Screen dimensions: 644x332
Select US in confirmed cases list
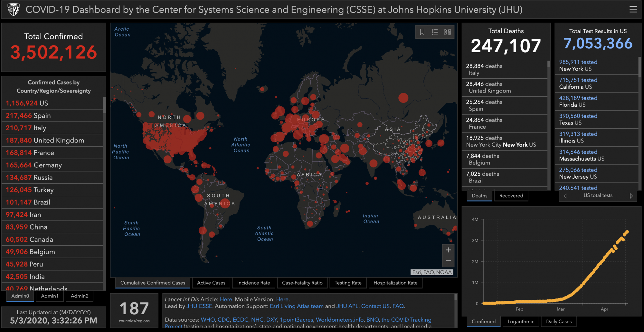[x=52, y=103]
